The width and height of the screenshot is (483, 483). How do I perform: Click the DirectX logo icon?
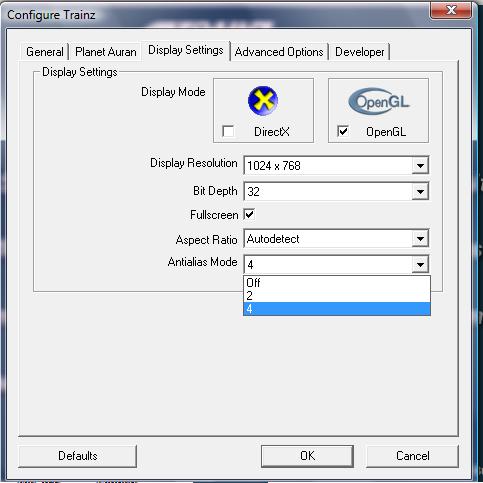pos(263,101)
